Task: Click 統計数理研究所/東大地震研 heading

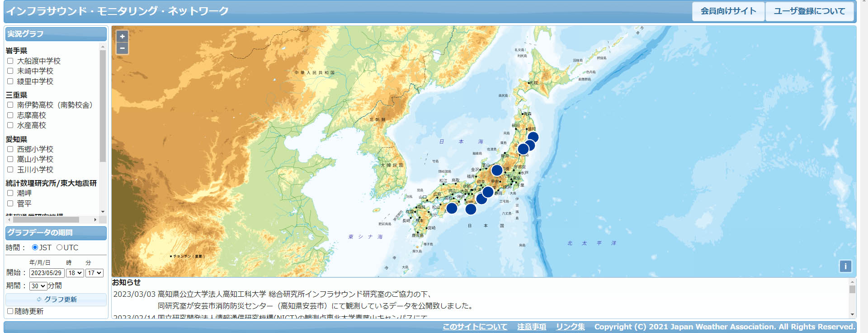Action: [x=51, y=183]
